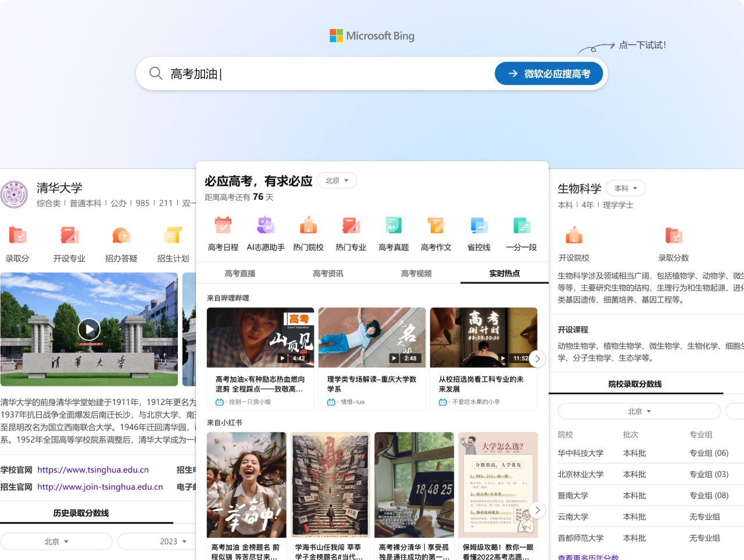Open the 山顶见 bilibili video thumbnail

coord(260,338)
